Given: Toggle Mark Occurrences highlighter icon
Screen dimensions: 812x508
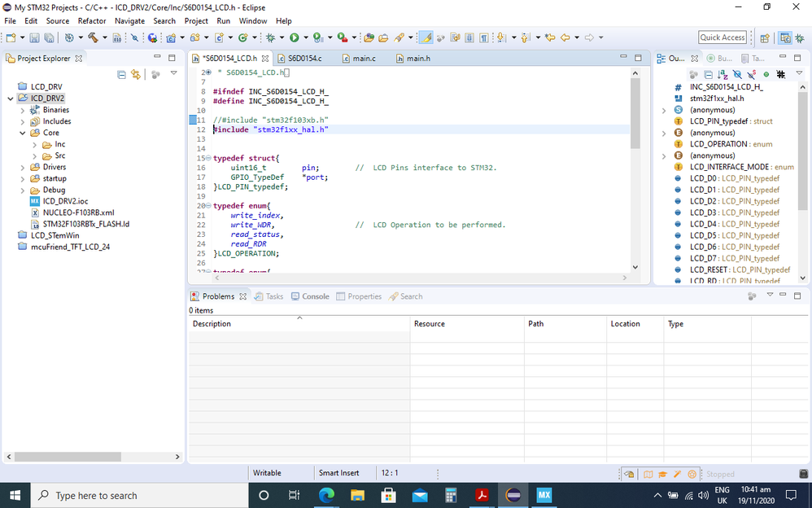Looking at the screenshot, I should coord(426,37).
